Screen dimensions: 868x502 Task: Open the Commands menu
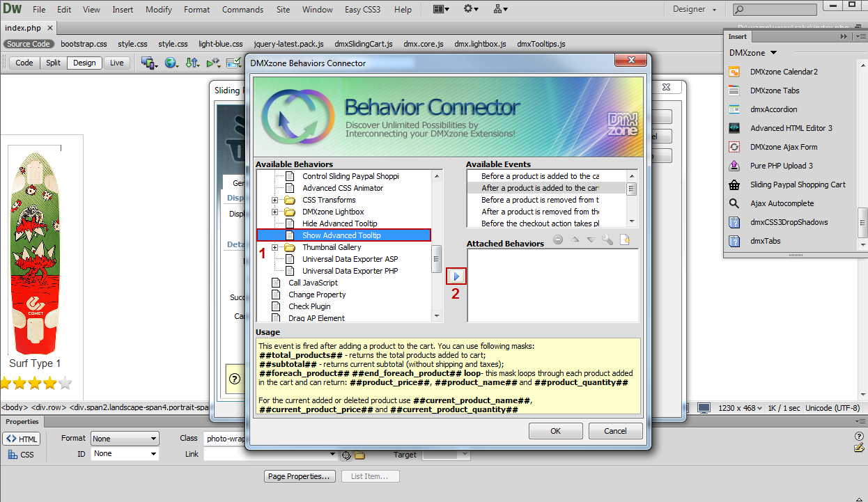[242, 10]
